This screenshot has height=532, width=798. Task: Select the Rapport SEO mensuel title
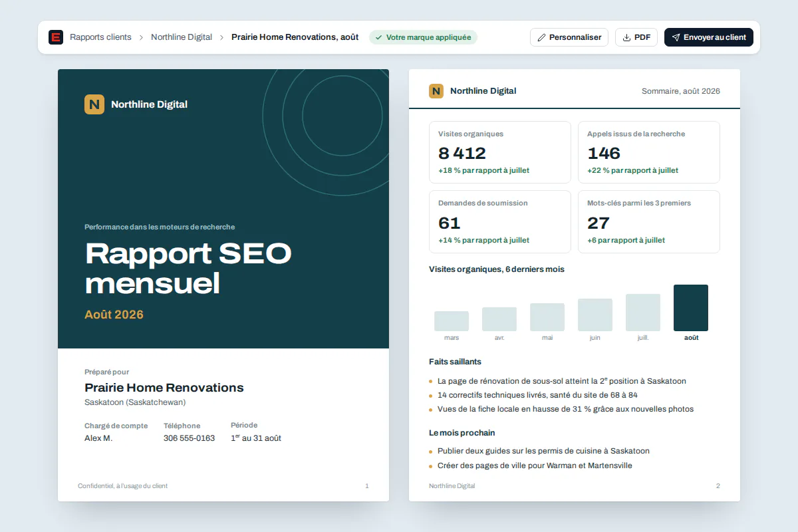(188, 269)
